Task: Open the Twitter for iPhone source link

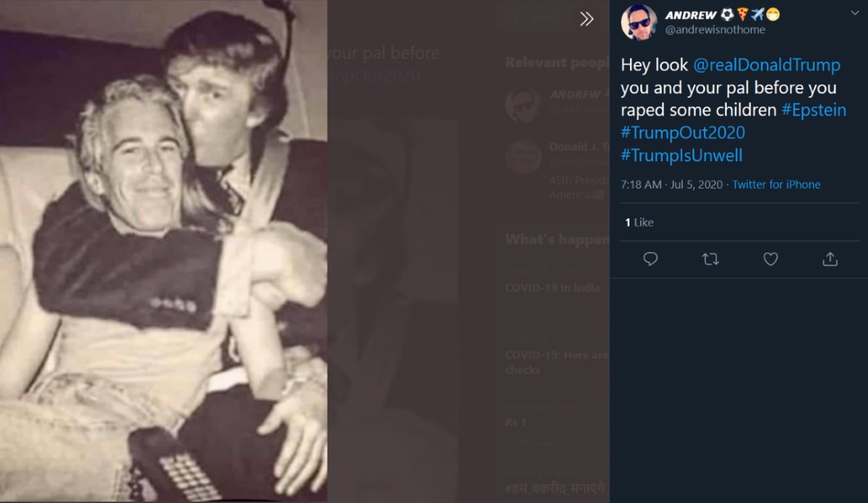Action: click(776, 184)
